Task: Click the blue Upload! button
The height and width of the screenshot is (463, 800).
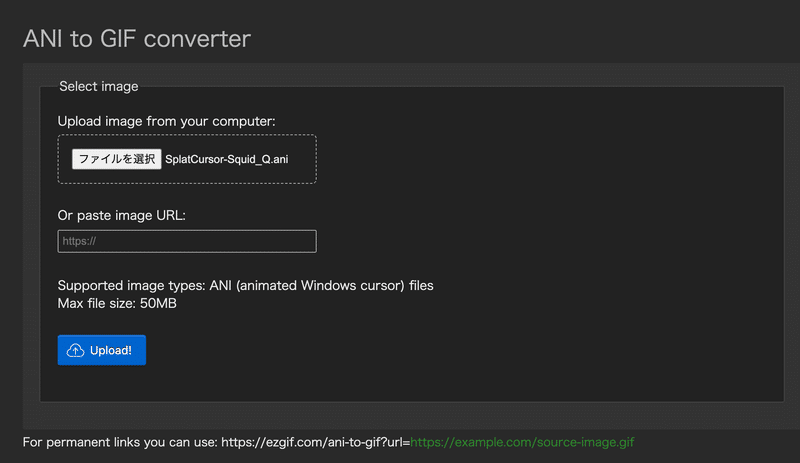Action: coord(102,350)
